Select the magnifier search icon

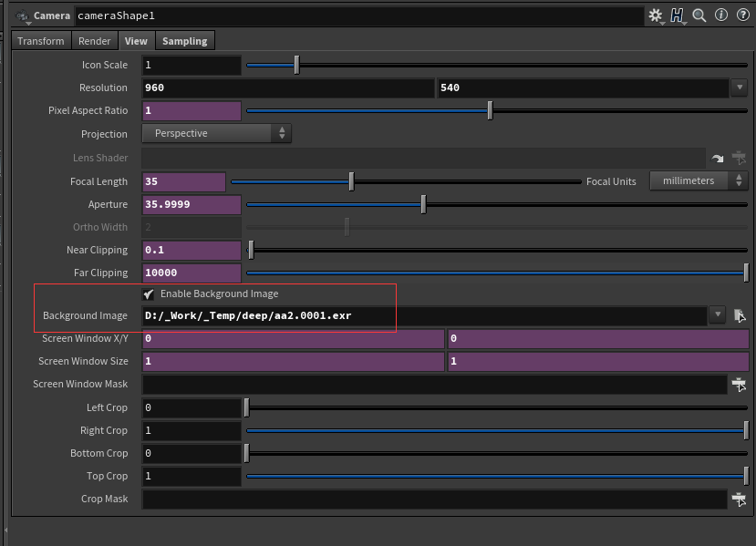pos(697,15)
